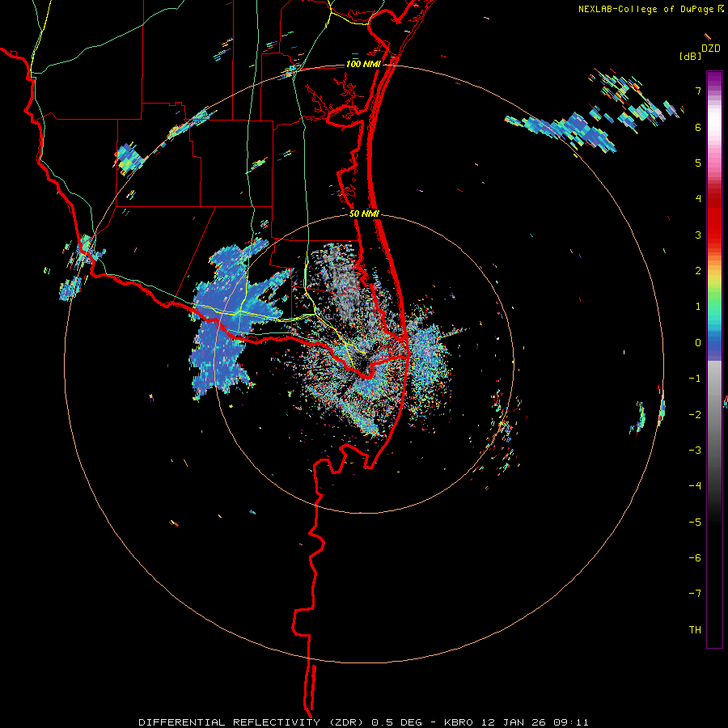Click the legend value -3
This screenshot has height=728, width=728.
click(x=695, y=451)
